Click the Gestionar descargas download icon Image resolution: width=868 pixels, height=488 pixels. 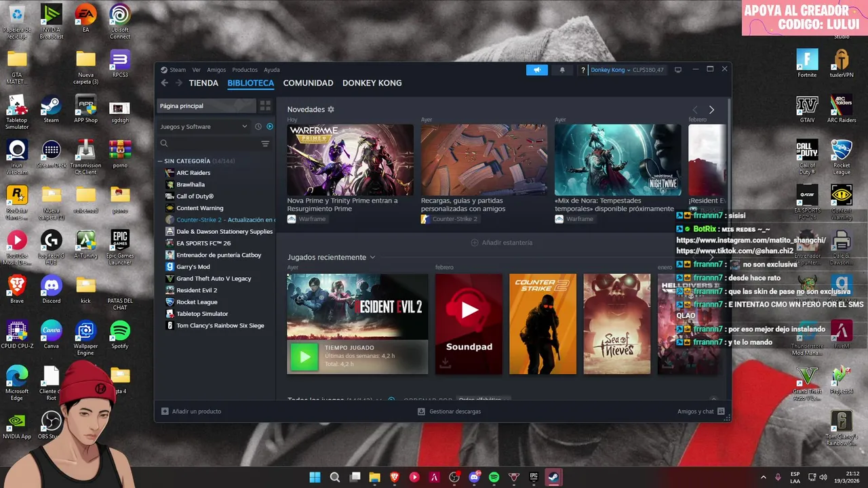click(421, 411)
